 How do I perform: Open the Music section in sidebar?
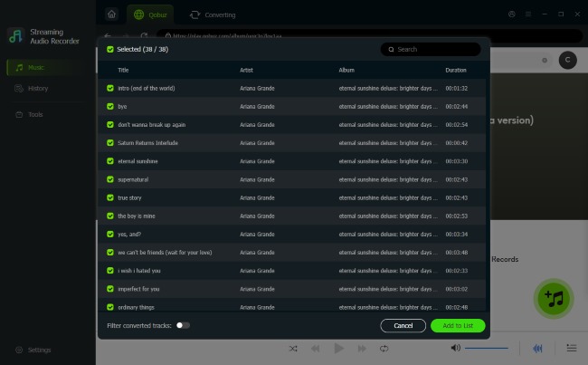pyautogui.click(x=48, y=68)
